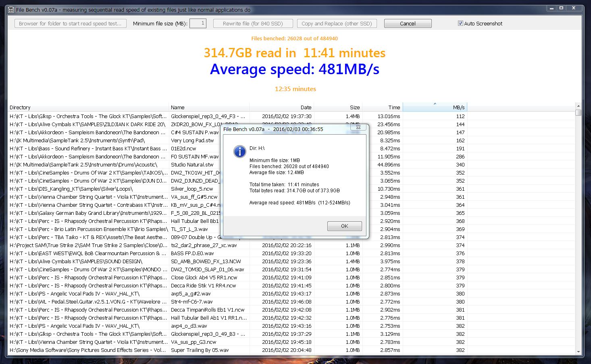This screenshot has width=591, height=364.
Task: Click the TL_ST_L_3.wav file name
Action: click(x=189, y=229)
